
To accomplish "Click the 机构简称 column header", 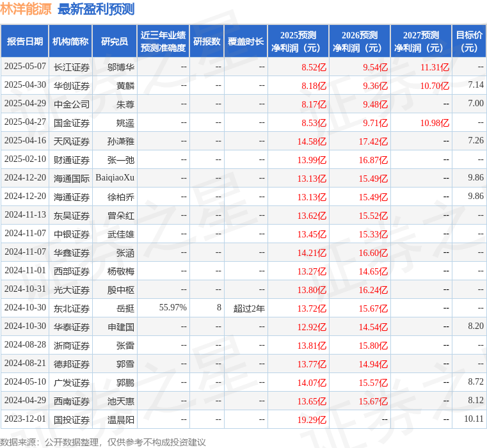I will point(70,42).
